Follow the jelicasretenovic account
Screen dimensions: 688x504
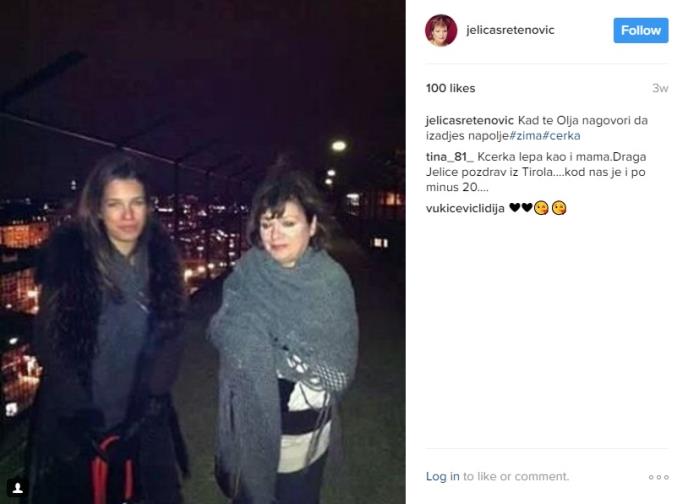click(x=641, y=30)
